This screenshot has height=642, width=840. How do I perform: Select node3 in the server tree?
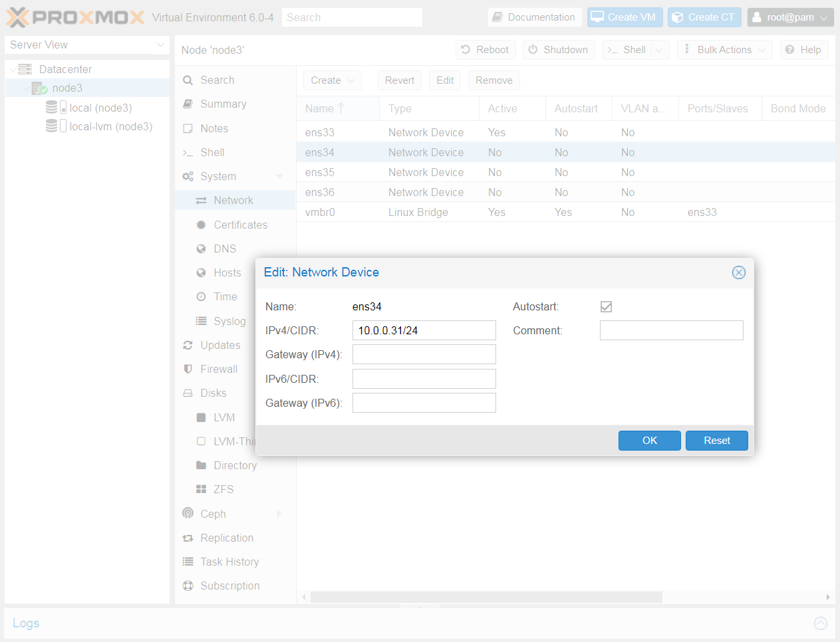pyautogui.click(x=67, y=88)
